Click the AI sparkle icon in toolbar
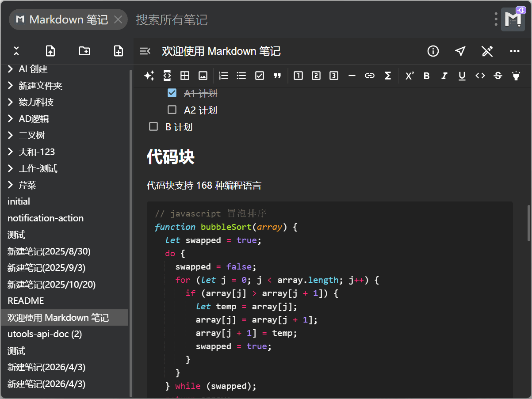The width and height of the screenshot is (532, 399). (x=149, y=76)
